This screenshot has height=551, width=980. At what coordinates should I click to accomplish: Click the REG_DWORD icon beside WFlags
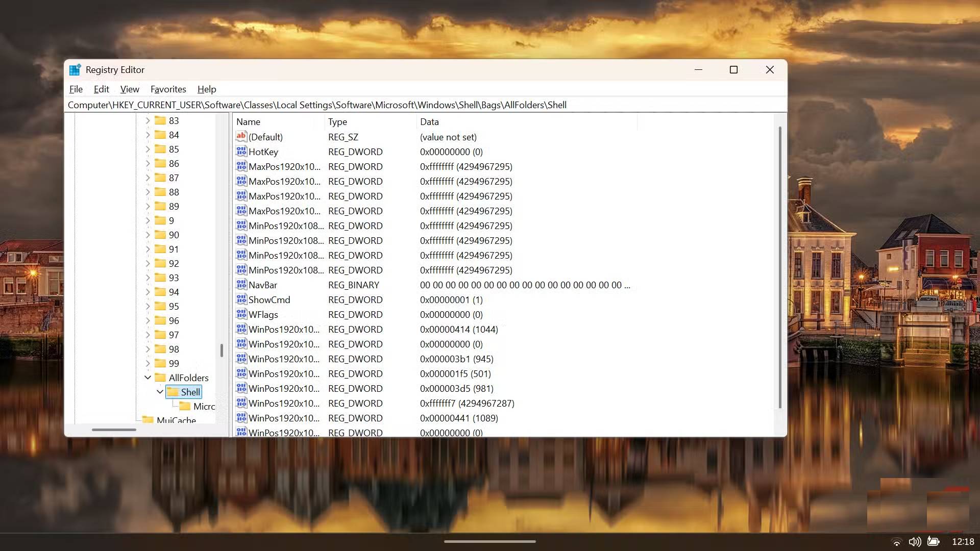(x=241, y=314)
